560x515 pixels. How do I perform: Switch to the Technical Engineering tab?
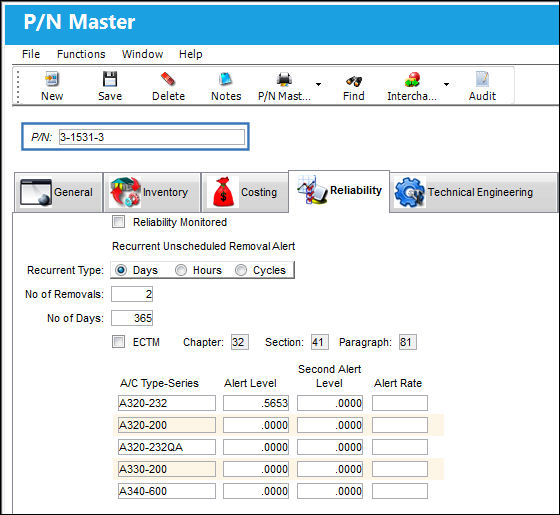pyautogui.click(x=474, y=192)
